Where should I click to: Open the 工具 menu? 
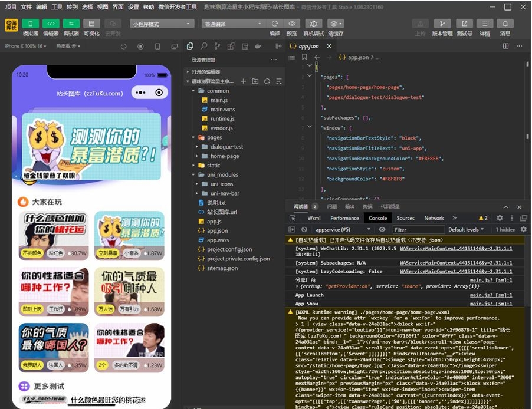tap(57, 7)
